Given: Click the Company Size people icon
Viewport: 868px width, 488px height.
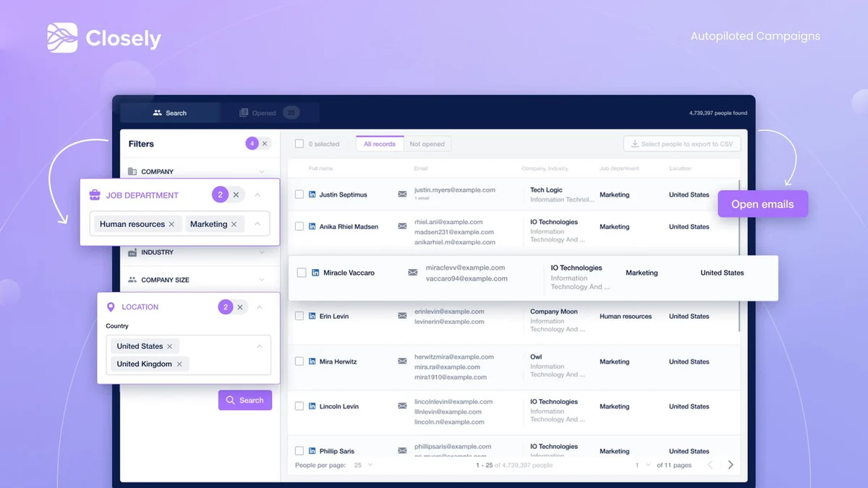Looking at the screenshot, I should 132,280.
